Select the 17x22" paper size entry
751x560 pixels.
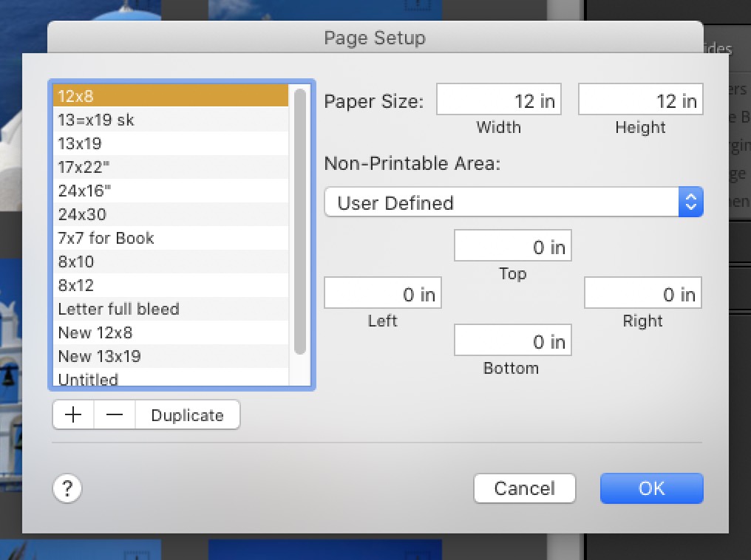click(170, 167)
